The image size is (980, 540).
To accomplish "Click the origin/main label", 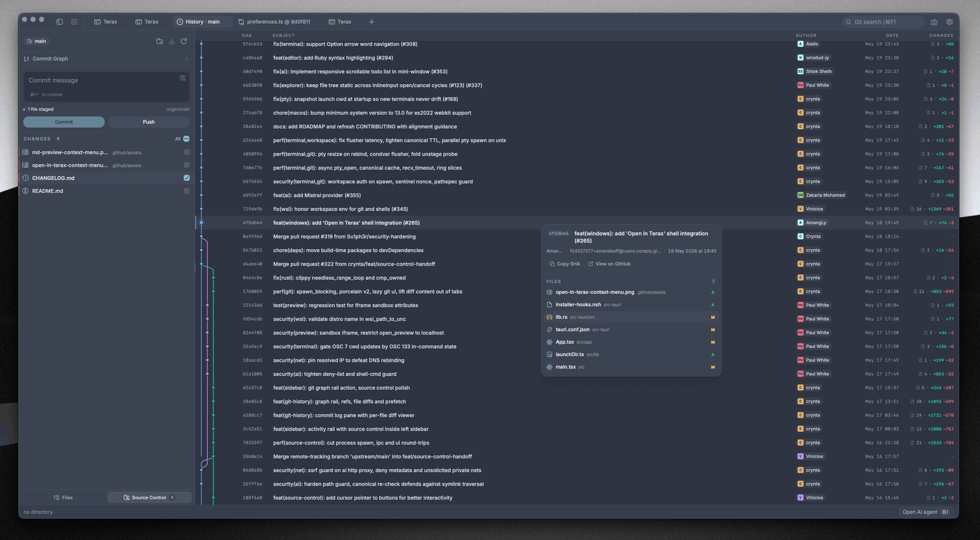I will (x=178, y=109).
